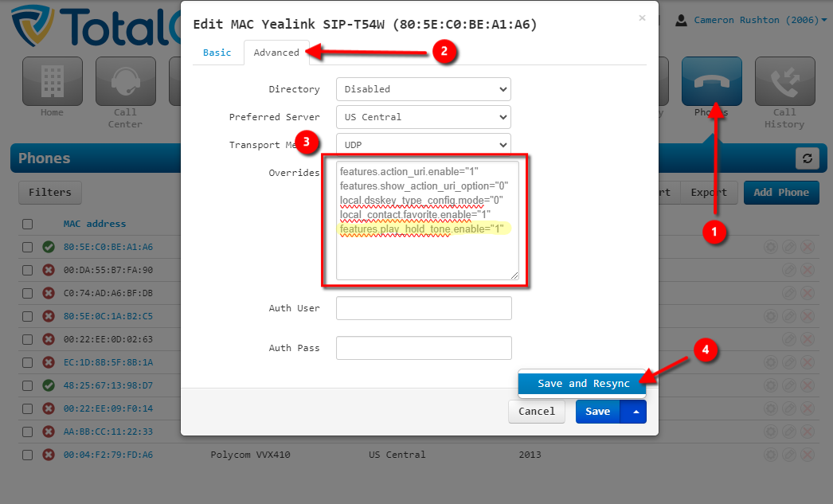Delete phone 00:22:EE:0D:02:63 with X icon
This screenshot has height=504, width=833.
coord(808,339)
